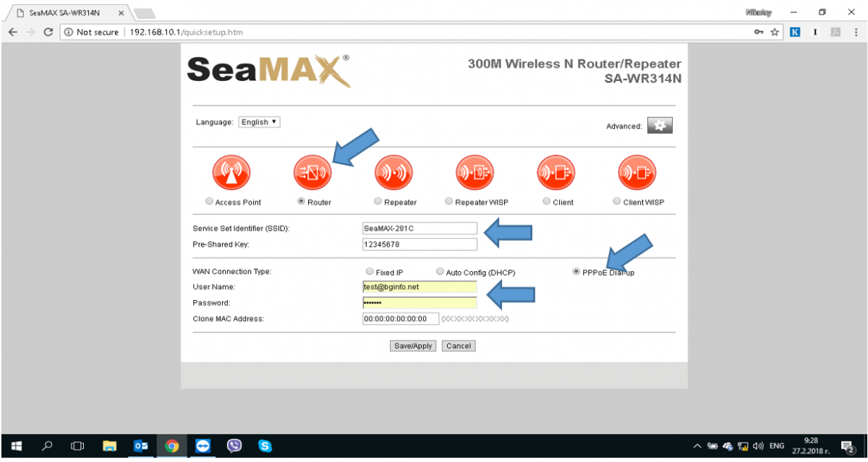Click the Clone MAC Address field
The width and height of the screenshot is (868, 462).
[x=400, y=319]
